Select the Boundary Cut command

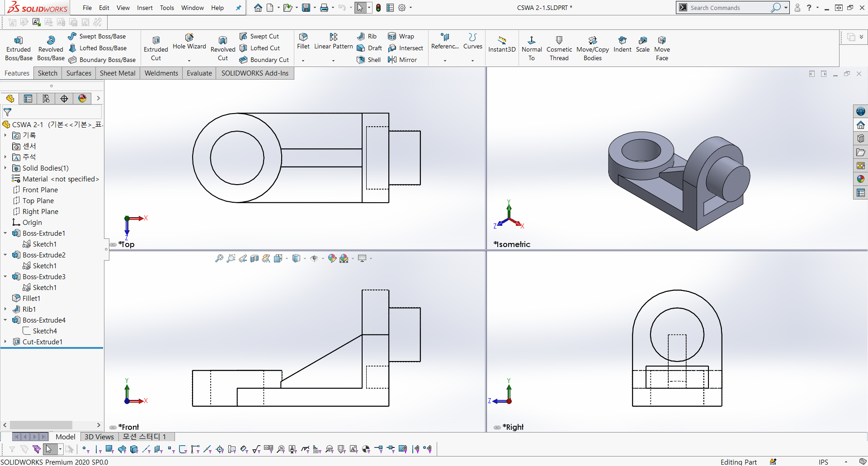(264, 60)
